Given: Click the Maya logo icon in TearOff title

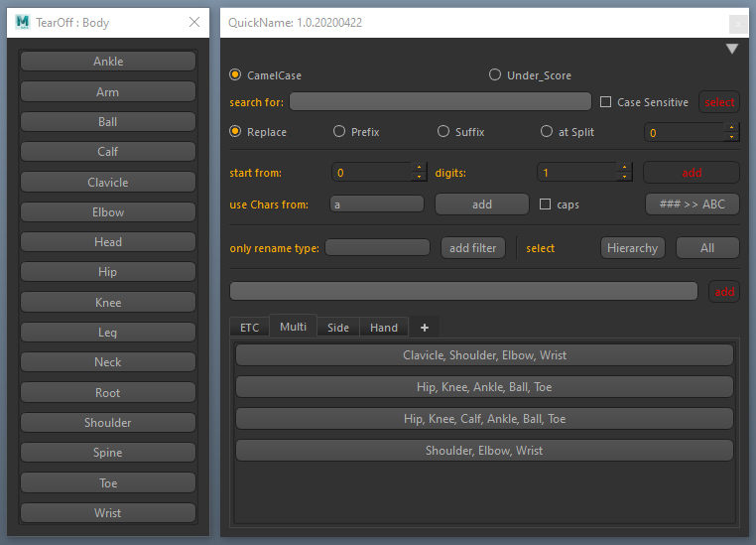Looking at the screenshot, I should pos(22,22).
